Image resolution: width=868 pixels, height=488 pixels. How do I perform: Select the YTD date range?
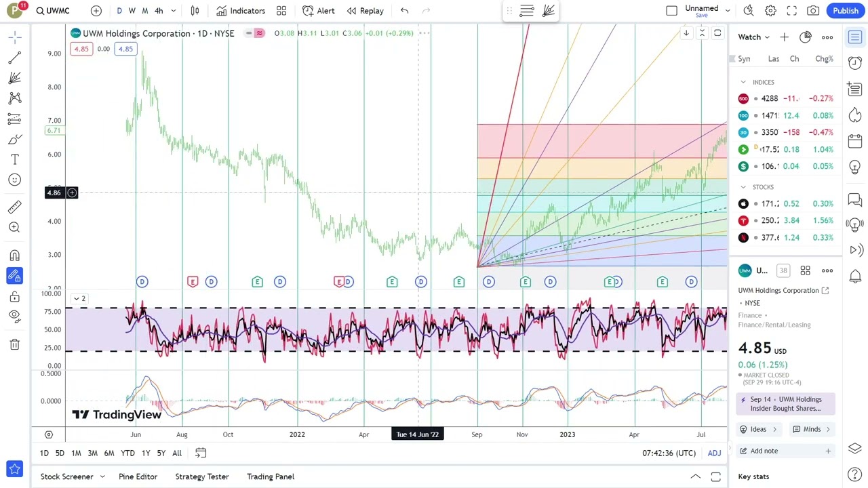[127, 453]
